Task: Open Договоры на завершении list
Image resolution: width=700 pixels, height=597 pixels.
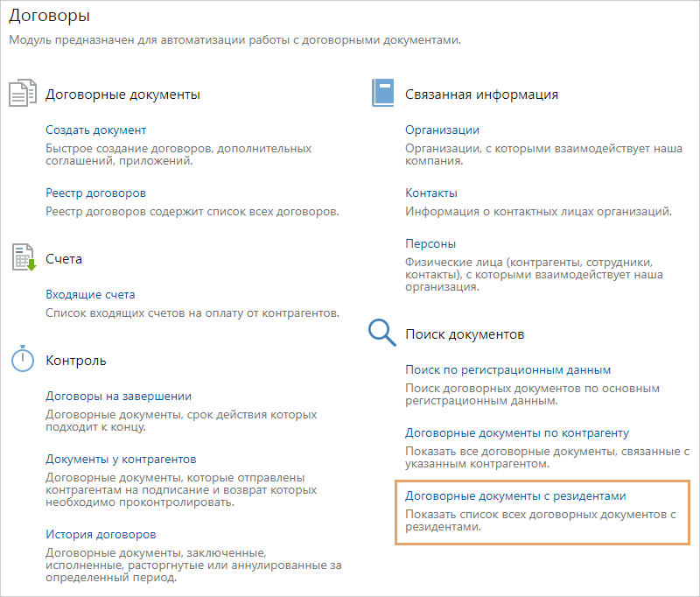Action: [118, 396]
